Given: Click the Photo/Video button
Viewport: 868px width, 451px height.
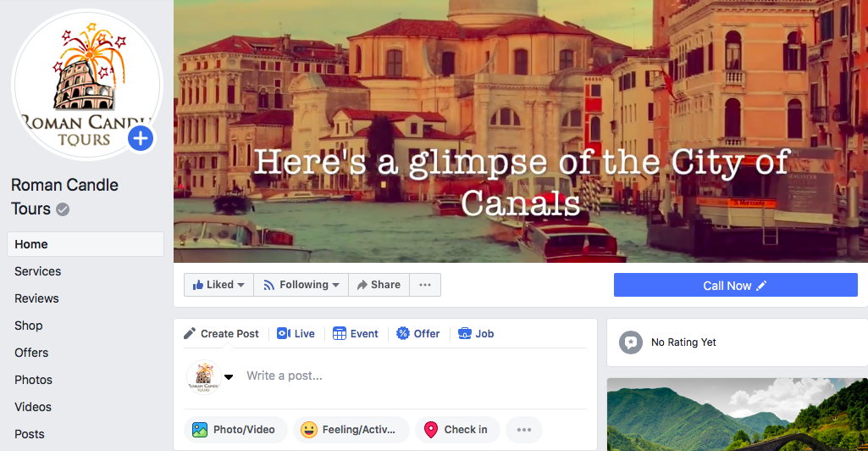Looking at the screenshot, I should point(235,430).
